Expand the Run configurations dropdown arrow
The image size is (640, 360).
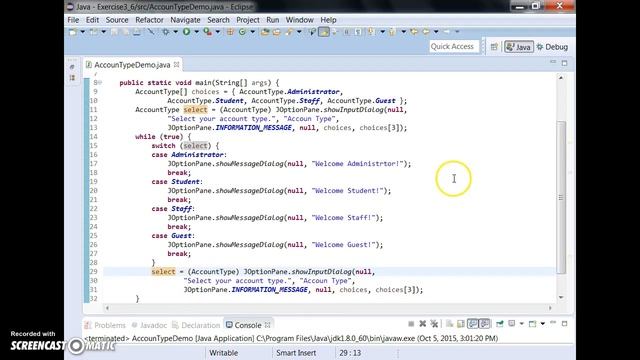[x=196, y=32]
